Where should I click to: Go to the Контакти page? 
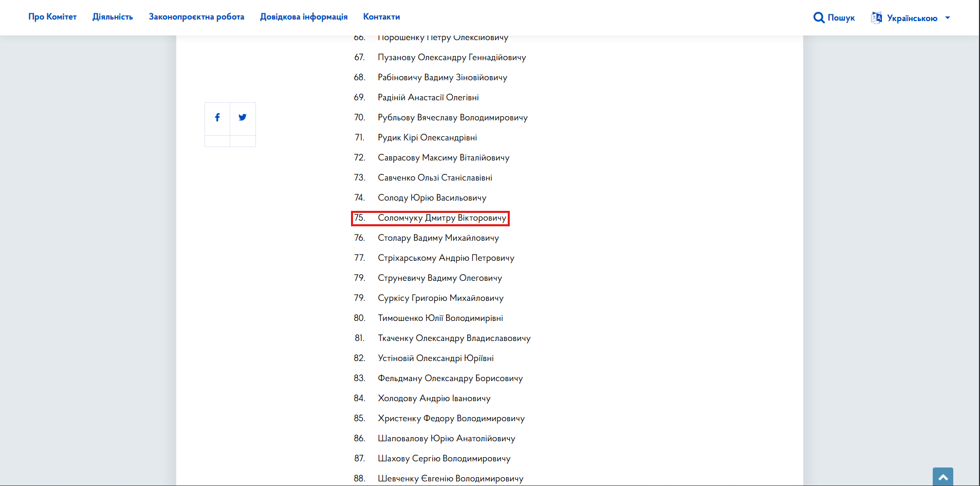click(381, 17)
